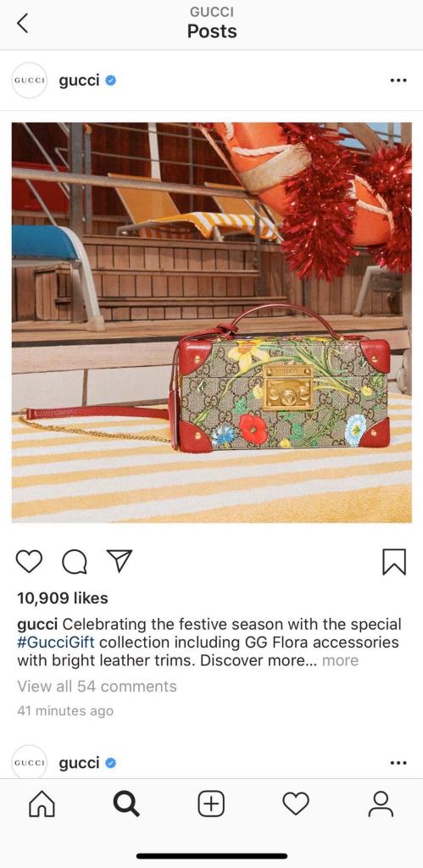The image size is (423, 868).
Task: Open comments with the speech bubble icon
Action: [75, 562]
